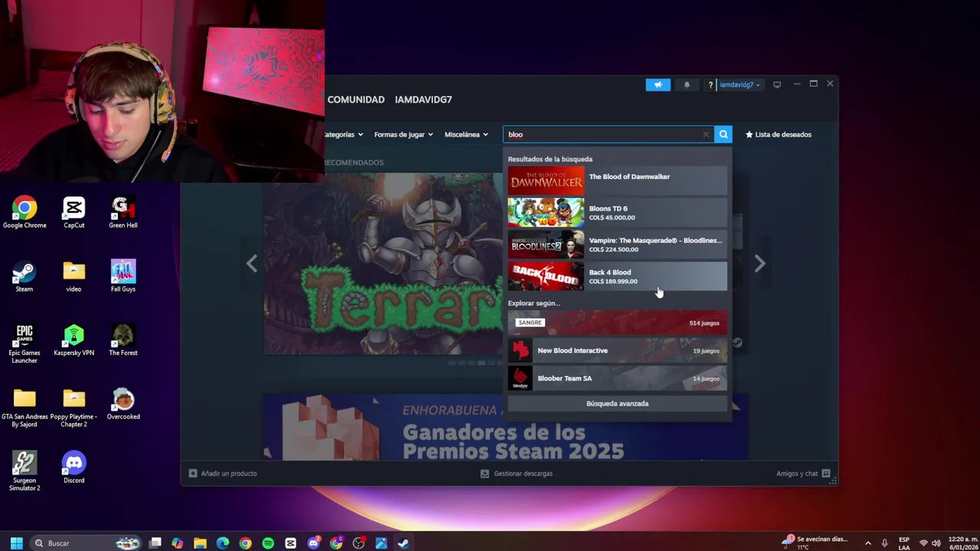
Task: Open Green Hell desktop shortcut
Action: [123, 213]
